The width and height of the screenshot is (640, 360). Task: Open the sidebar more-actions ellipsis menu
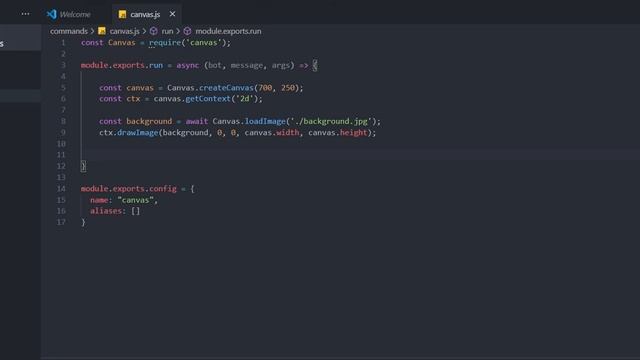click(25, 14)
